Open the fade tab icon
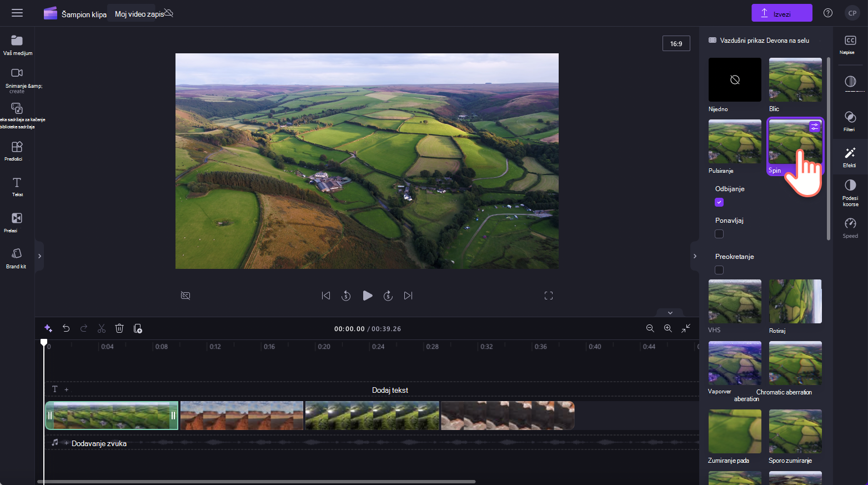The width and height of the screenshot is (868, 485). [x=850, y=82]
